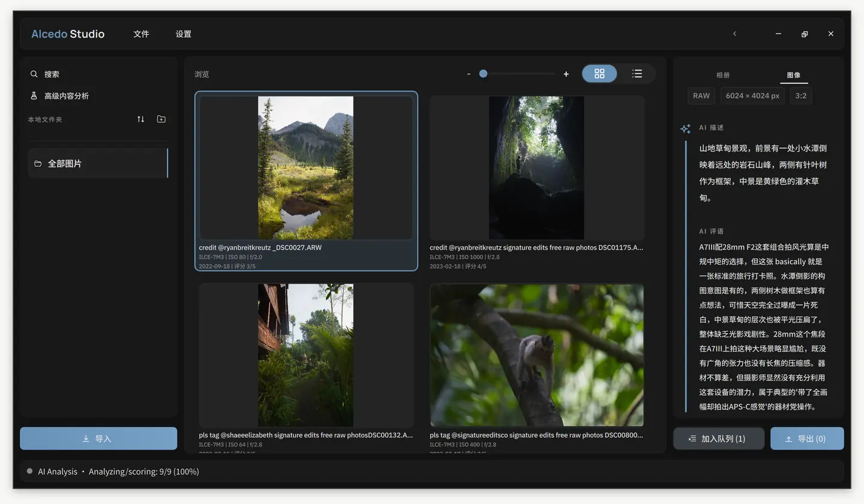864x504 pixels.
Task: Click the ISO 80 | f/2.0 metadata line
Action: [230, 257]
